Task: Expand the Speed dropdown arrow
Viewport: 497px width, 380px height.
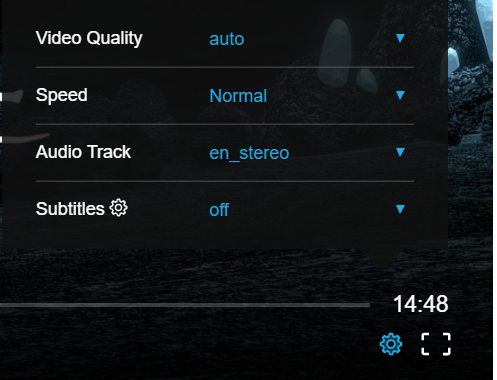Action: tap(400, 95)
